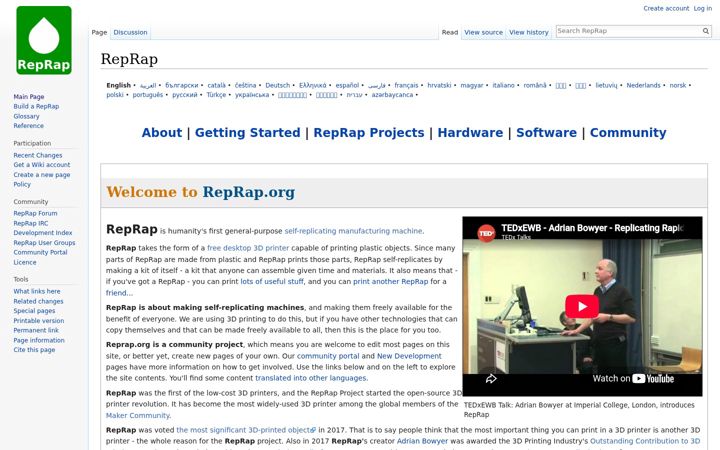Image resolution: width=720 pixels, height=450 pixels.
Task: Open the View source tab
Action: pos(483,33)
